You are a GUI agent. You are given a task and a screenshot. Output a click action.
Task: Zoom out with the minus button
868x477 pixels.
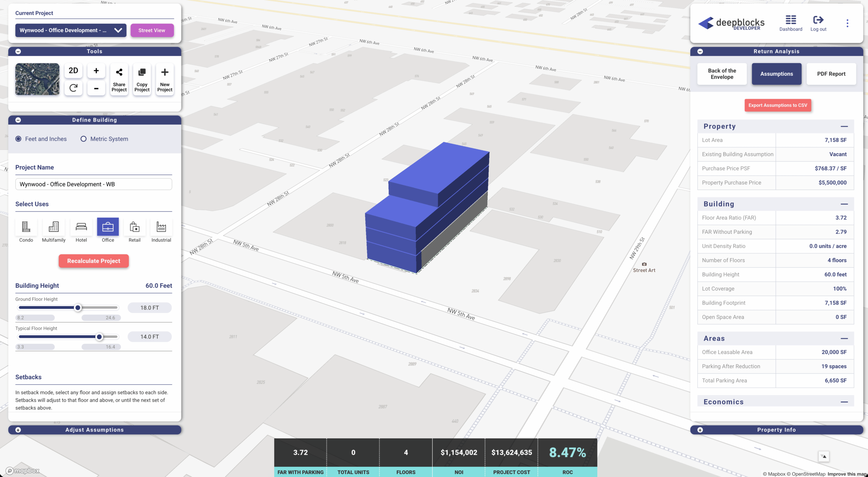(x=96, y=88)
